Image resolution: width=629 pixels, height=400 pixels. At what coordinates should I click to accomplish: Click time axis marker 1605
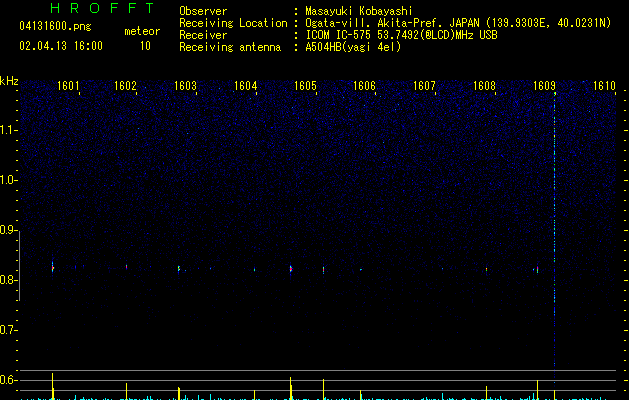click(x=305, y=86)
